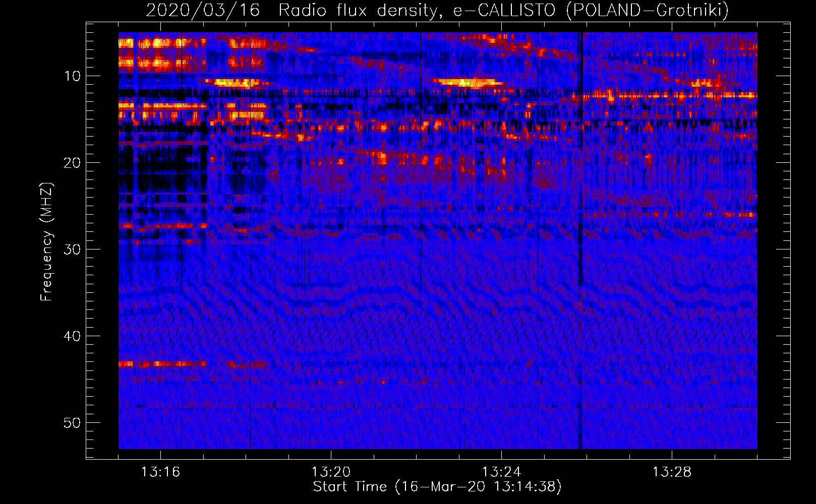The width and height of the screenshot is (816, 504).
Task: Click the 10 MHz frequency tick label
Action: pyautogui.click(x=72, y=76)
